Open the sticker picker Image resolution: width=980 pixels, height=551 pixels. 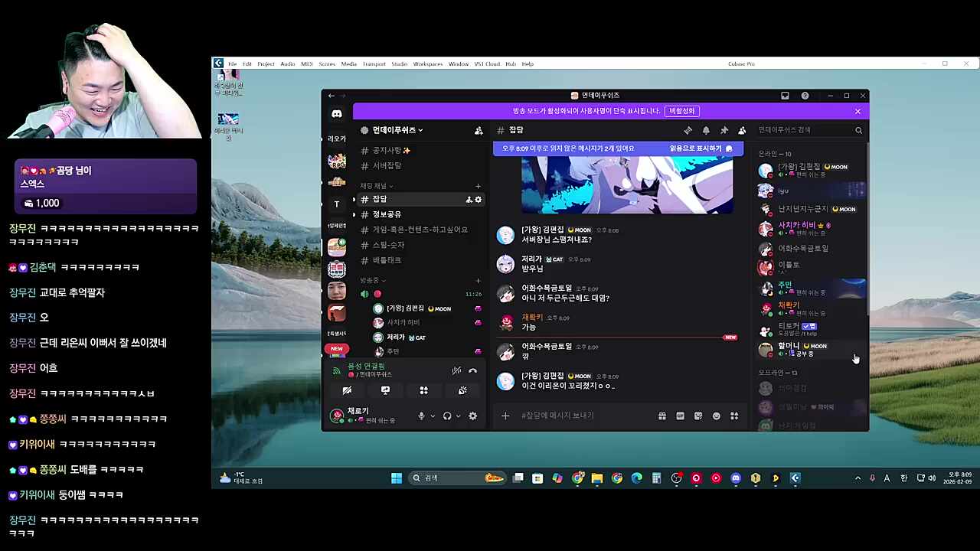[698, 416]
